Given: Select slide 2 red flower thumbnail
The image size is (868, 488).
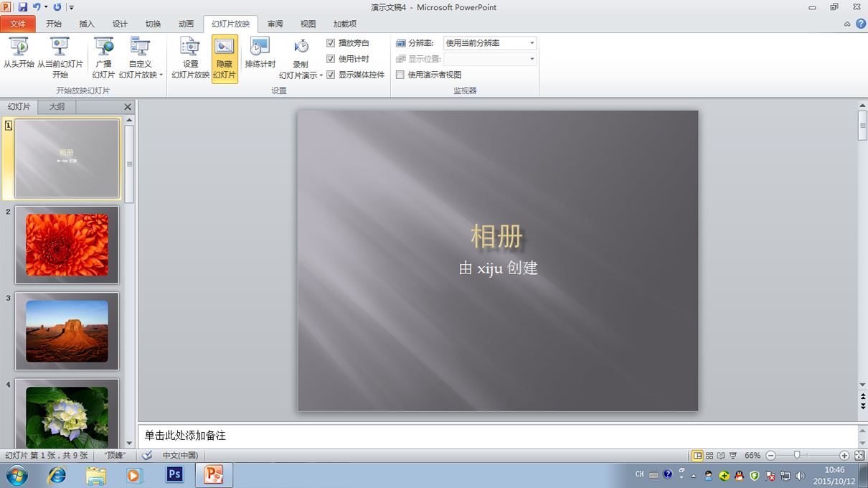Looking at the screenshot, I should pyautogui.click(x=67, y=245).
